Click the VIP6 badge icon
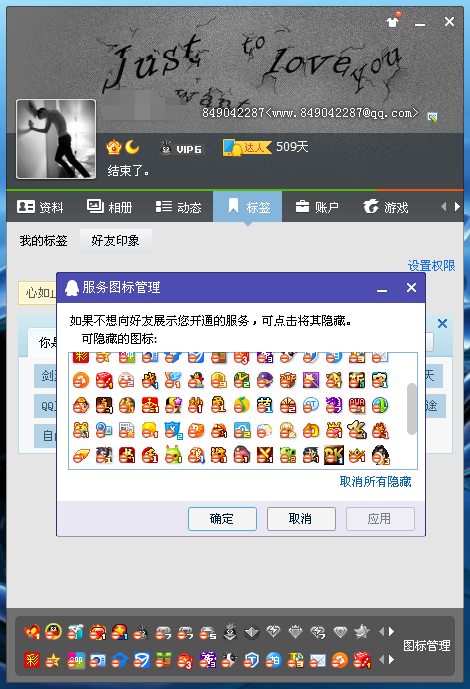This screenshot has width=470, height=689. click(181, 148)
